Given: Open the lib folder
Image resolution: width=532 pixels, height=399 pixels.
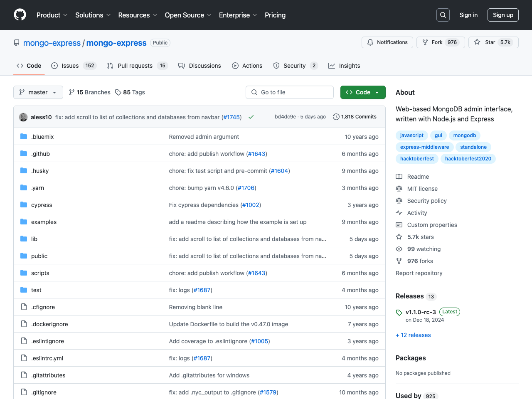Looking at the screenshot, I should pyautogui.click(x=34, y=239).
